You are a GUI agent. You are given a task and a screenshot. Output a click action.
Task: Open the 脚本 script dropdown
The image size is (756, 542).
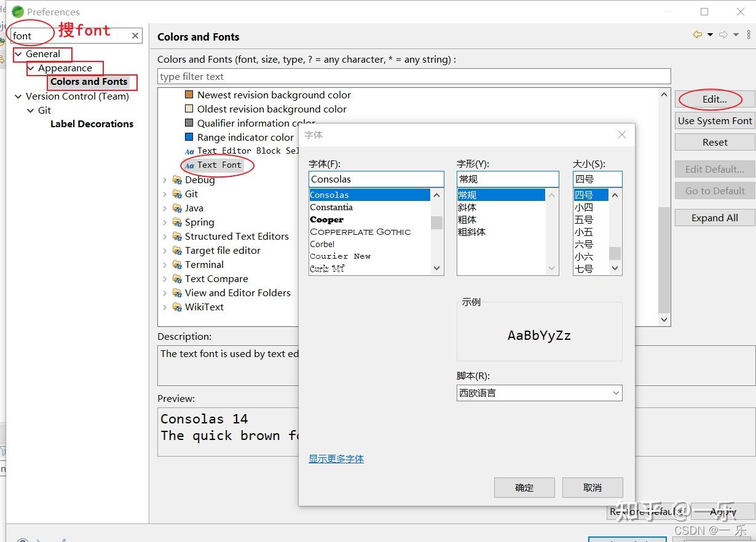[538, 393]
